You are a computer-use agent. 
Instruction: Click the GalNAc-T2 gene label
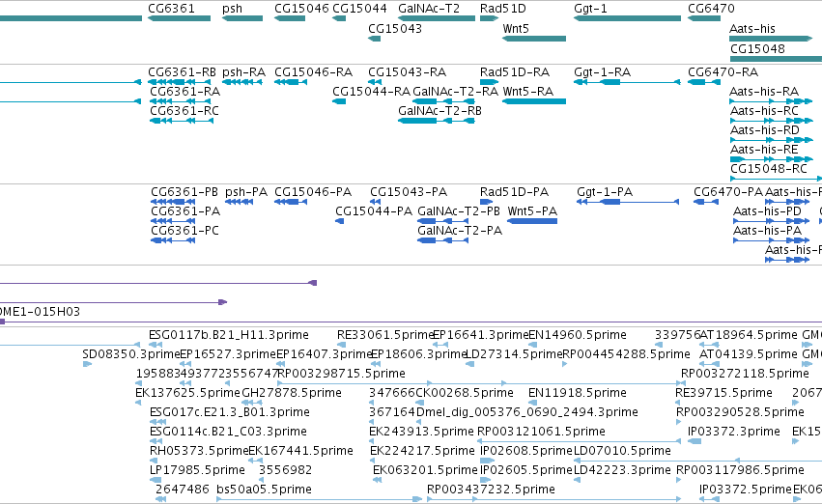[429, 9]
